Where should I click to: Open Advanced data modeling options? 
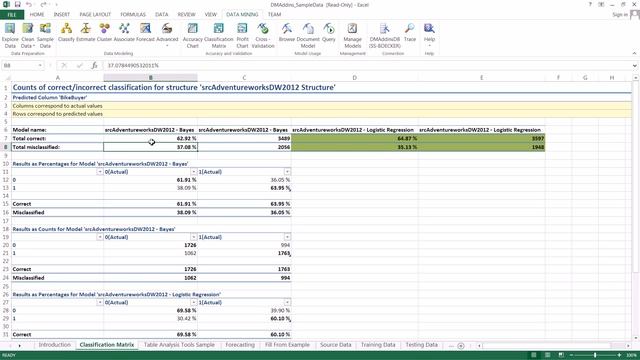click(x=167, y=34)
